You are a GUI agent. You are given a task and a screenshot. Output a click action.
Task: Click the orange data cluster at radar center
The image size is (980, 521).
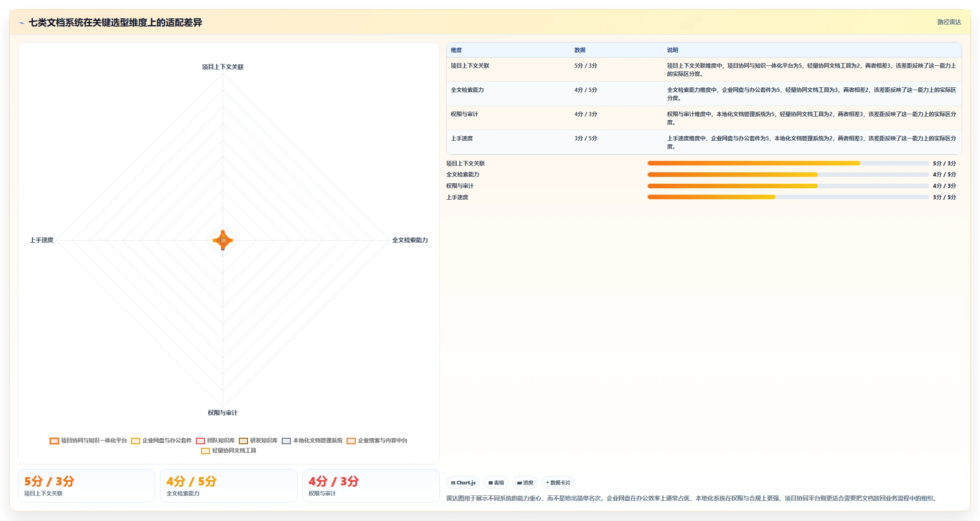click(223, 240)
